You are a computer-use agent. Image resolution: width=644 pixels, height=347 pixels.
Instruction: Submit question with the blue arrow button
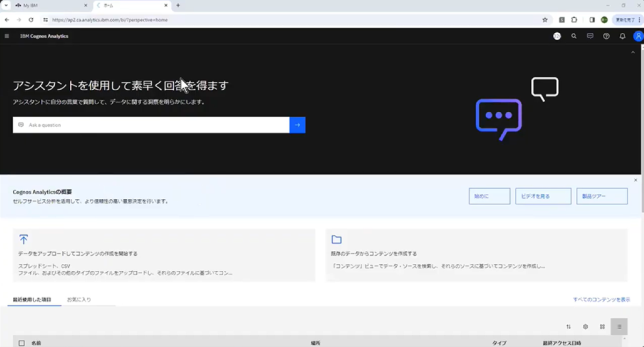point(297,125)
